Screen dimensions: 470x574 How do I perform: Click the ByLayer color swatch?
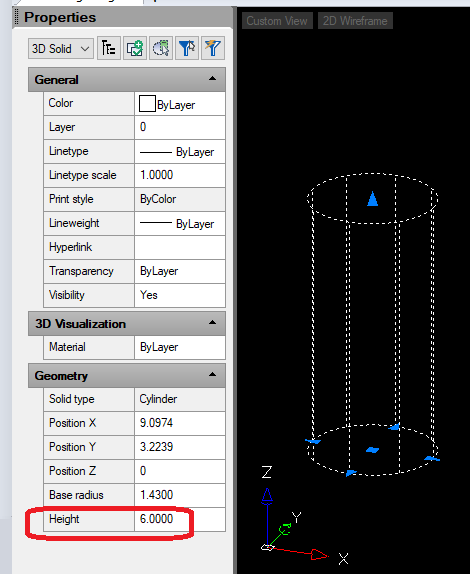[147, 104]
